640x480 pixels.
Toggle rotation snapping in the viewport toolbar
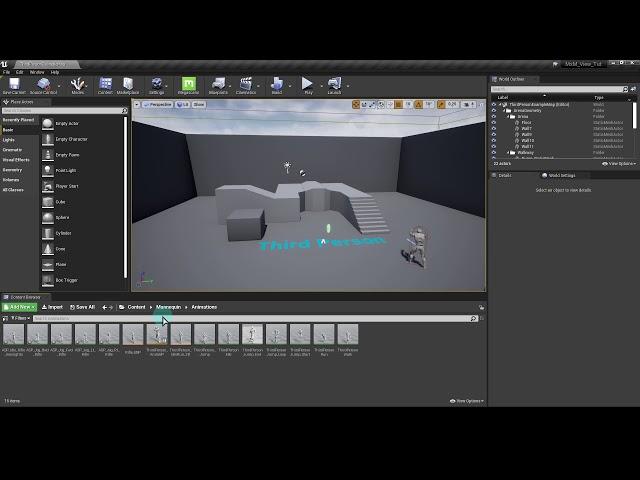point(419,105)
